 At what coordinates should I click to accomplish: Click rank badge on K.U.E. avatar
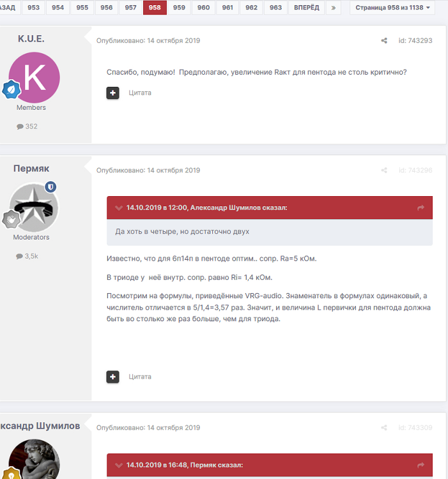coord(12,89)
